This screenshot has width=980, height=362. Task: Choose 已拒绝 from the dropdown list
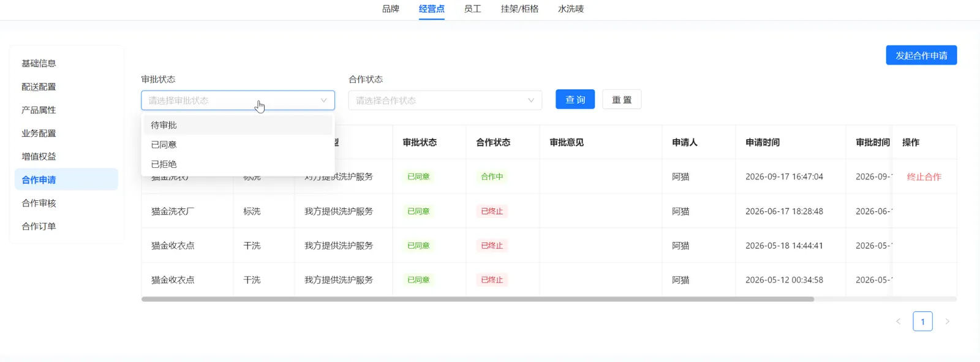point(238,164)
